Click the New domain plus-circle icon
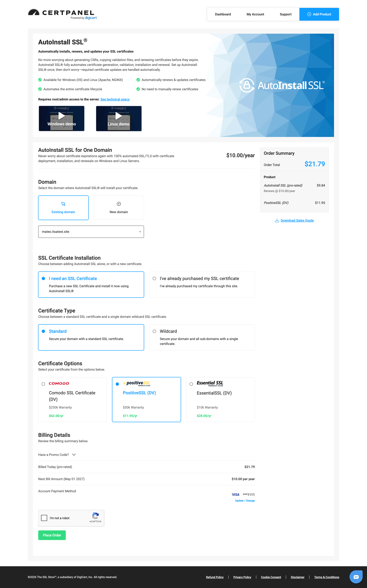367x588 pixels. point(119,204)
